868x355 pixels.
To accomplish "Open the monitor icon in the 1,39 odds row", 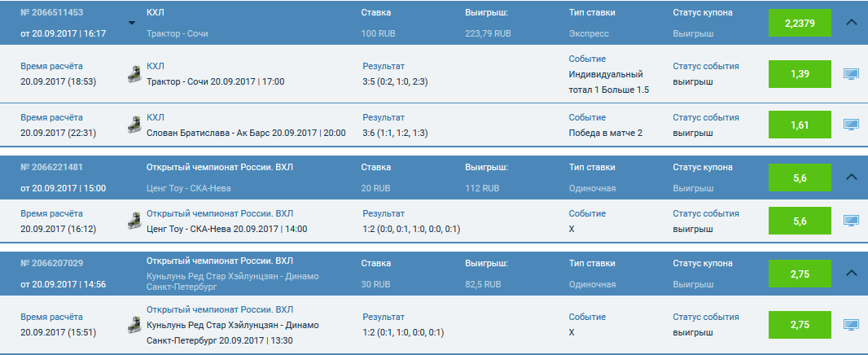I will 851,74.
